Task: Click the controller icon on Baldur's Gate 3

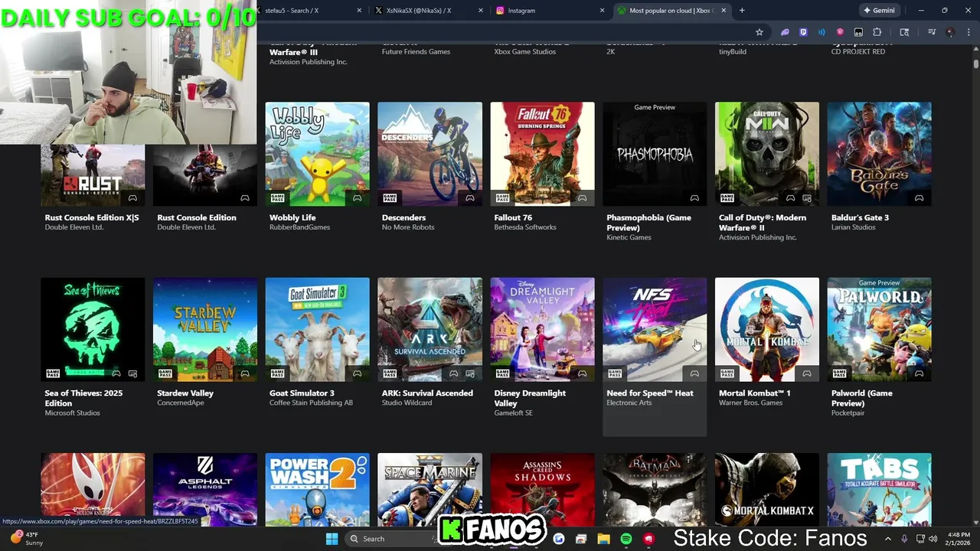Action: 919,198
